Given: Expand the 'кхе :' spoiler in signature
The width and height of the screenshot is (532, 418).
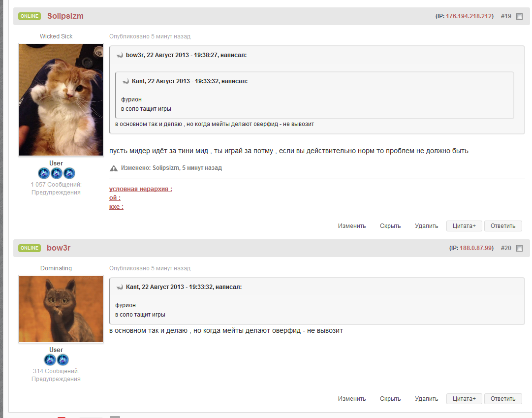Looking at the screenshot, I should [116, 207].
